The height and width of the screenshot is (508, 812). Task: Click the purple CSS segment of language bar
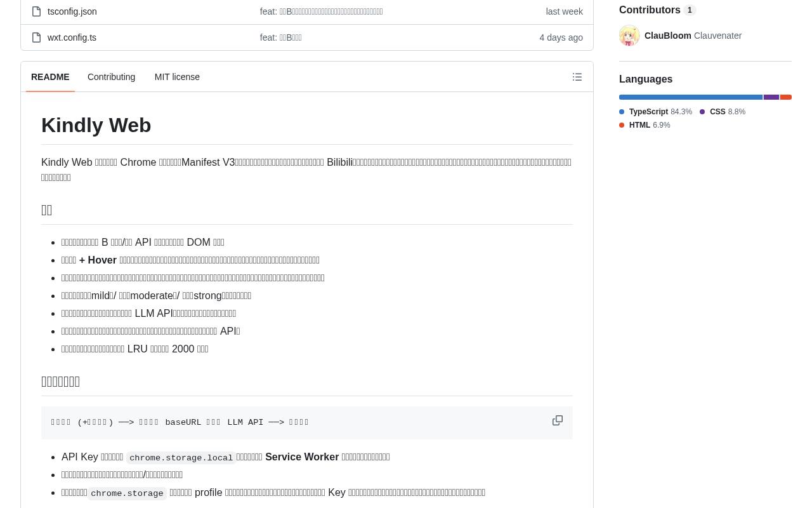point(771,97)
